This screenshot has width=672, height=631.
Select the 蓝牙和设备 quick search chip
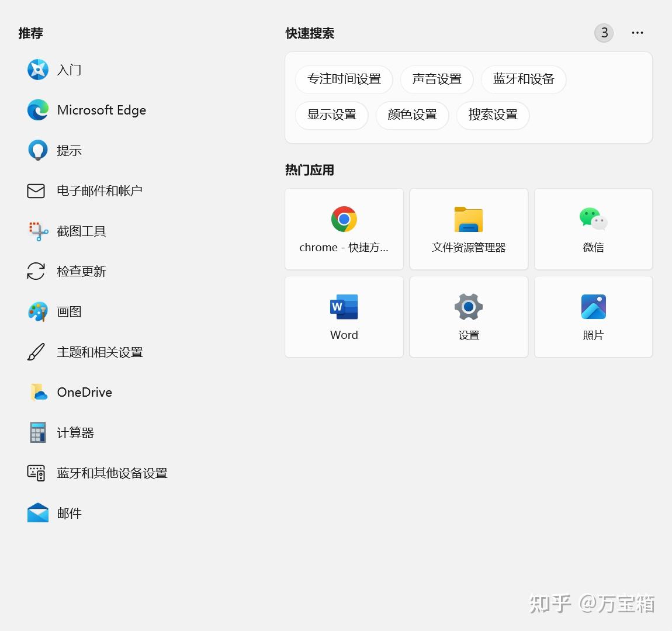pos(523,79)
